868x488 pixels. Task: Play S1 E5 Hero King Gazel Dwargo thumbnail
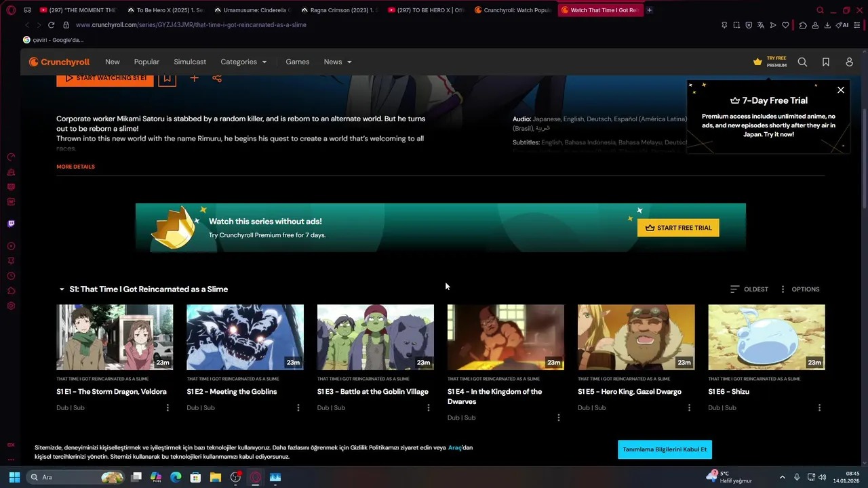coord(636,337)
